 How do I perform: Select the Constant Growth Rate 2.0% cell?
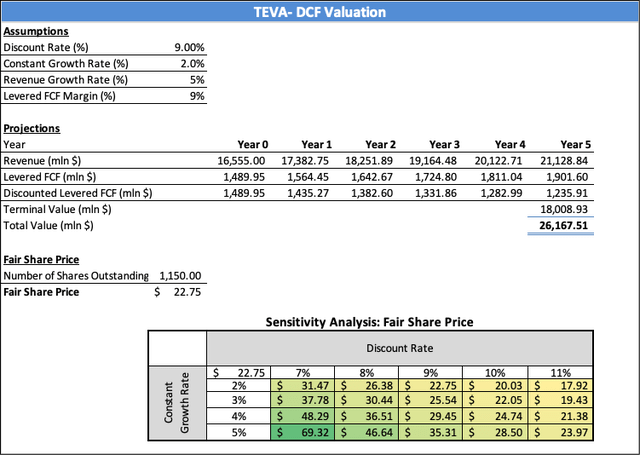190,64
